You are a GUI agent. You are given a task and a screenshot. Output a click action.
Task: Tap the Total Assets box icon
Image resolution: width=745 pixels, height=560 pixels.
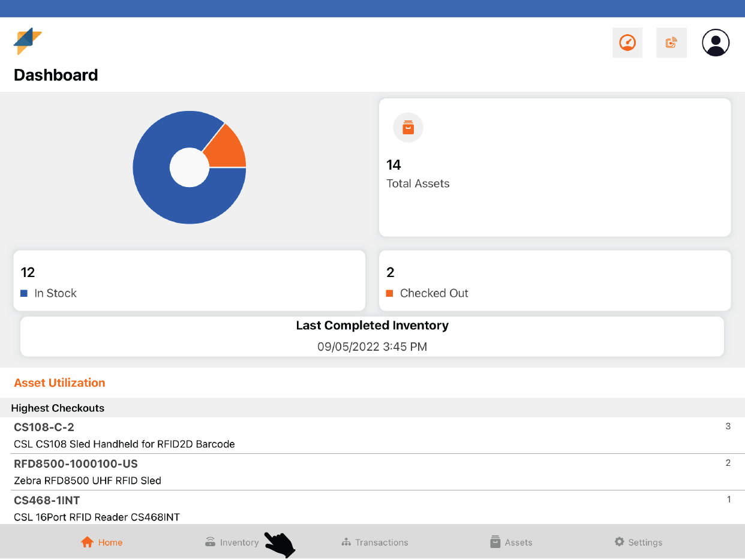pos(408,127)
